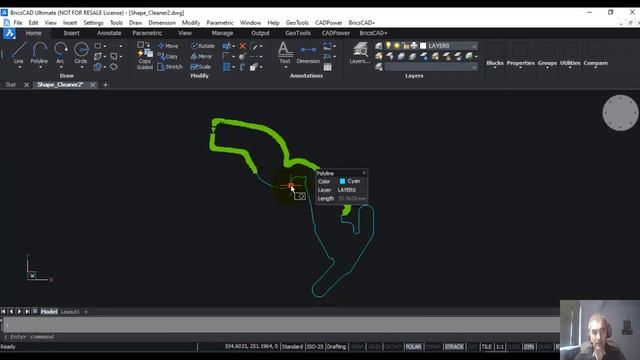Switch to the Start document tab
The image size is (640, 360).
pyautogui.click(x=11, y=85)
